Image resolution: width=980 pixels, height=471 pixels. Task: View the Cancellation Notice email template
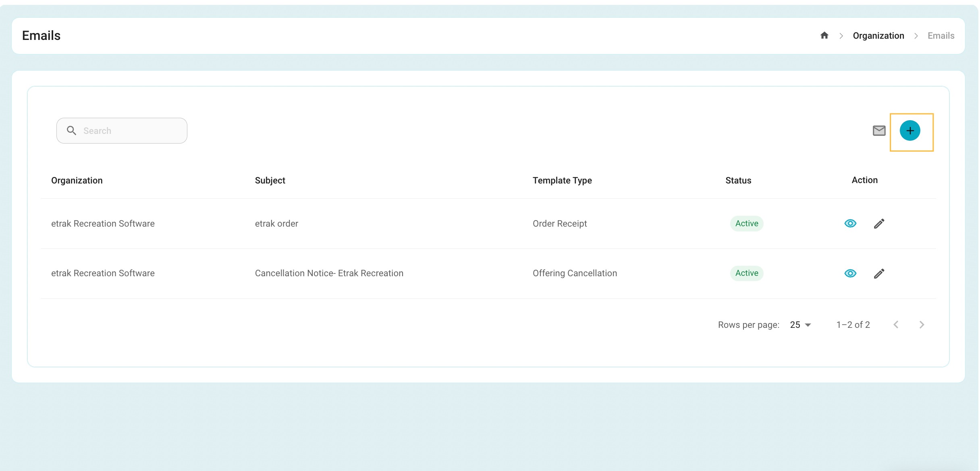tap(850, 273)
